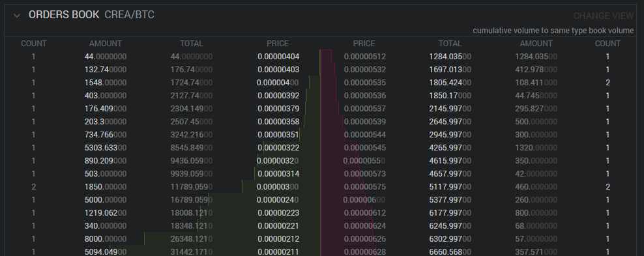Select ask price 0.00000537
The image size is (644, 256).
[x=365, y=109]
